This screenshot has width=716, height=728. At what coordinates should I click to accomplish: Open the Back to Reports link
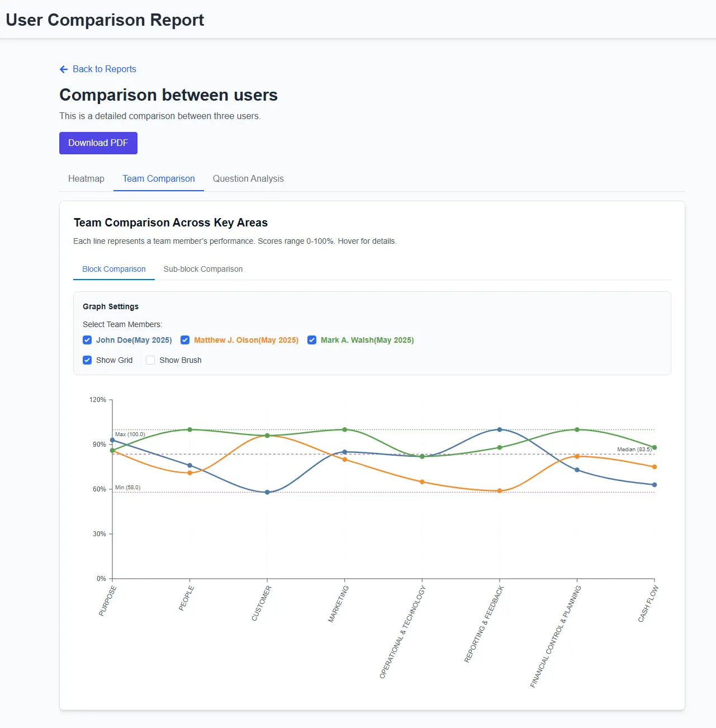pos(104,69)
